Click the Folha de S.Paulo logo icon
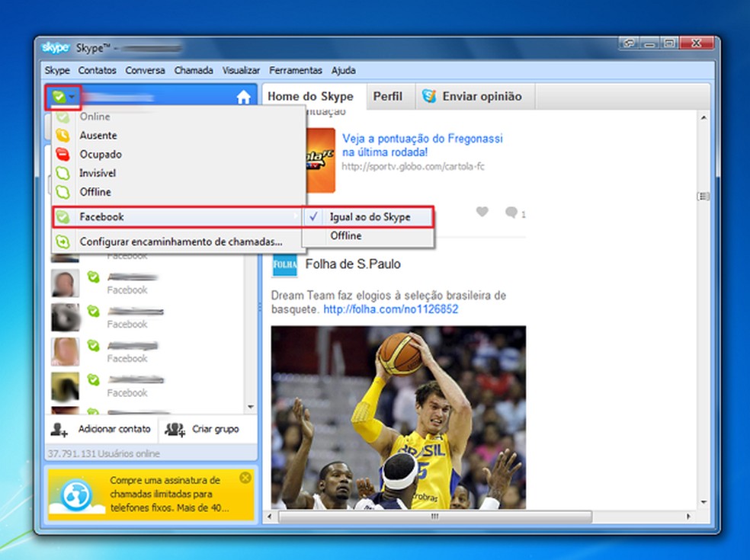This screenshot has height=560, width=750. click(284, 264)
